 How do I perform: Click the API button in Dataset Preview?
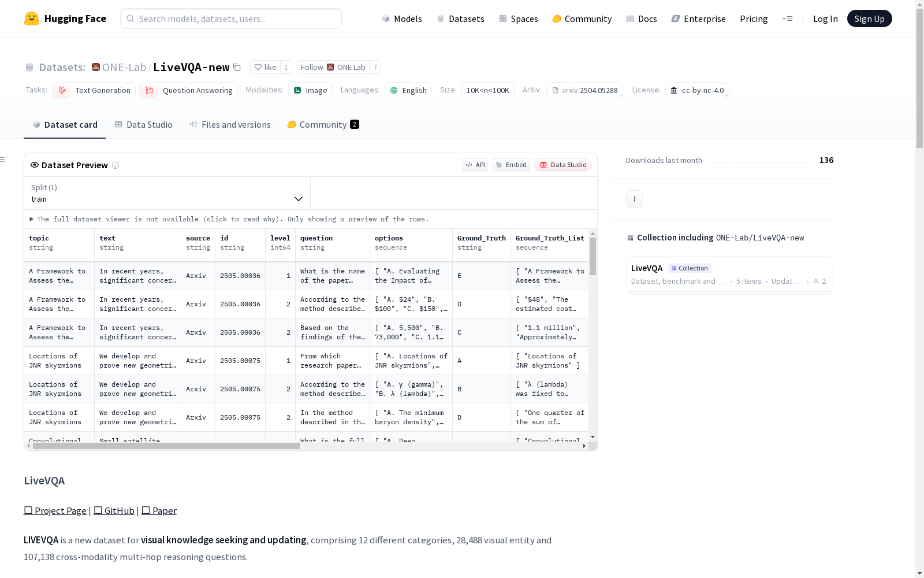475,165
